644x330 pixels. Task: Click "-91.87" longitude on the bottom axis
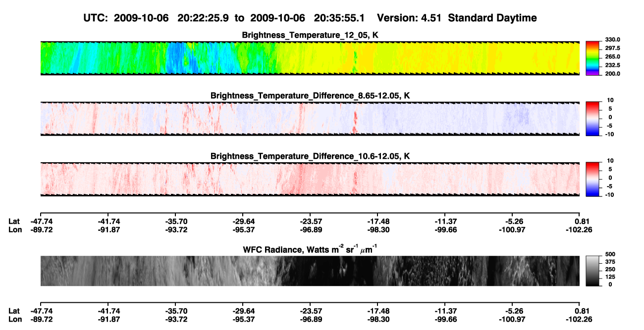click(109, 320)
